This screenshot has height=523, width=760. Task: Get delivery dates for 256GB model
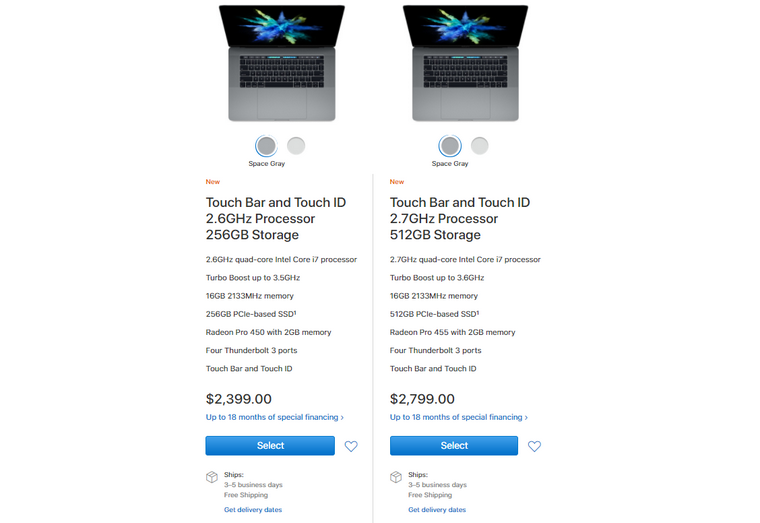pyautogui.click(x=253, y=510)
